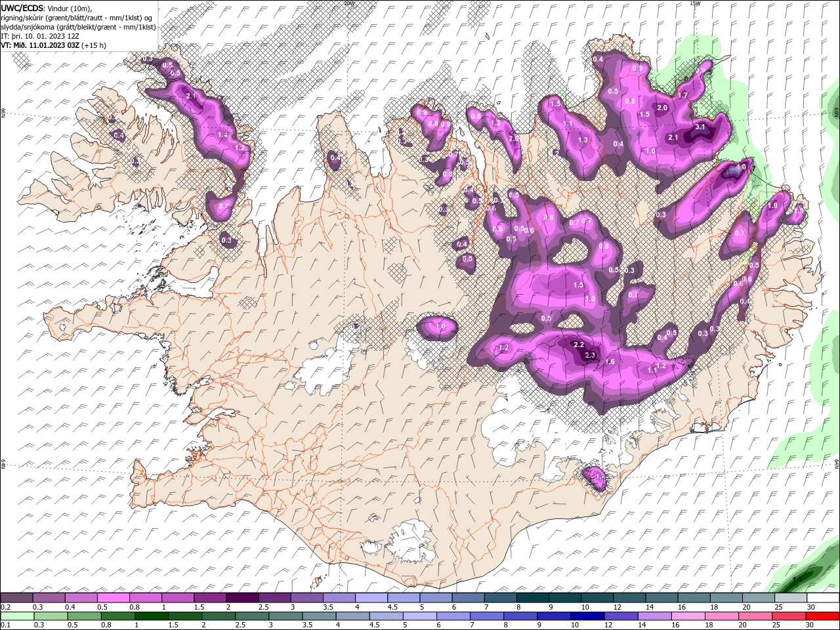Select the 2.3 snowfall value in the southeast highlands
The height and width of the screenshot is (630, 840).
pos(590,356)
